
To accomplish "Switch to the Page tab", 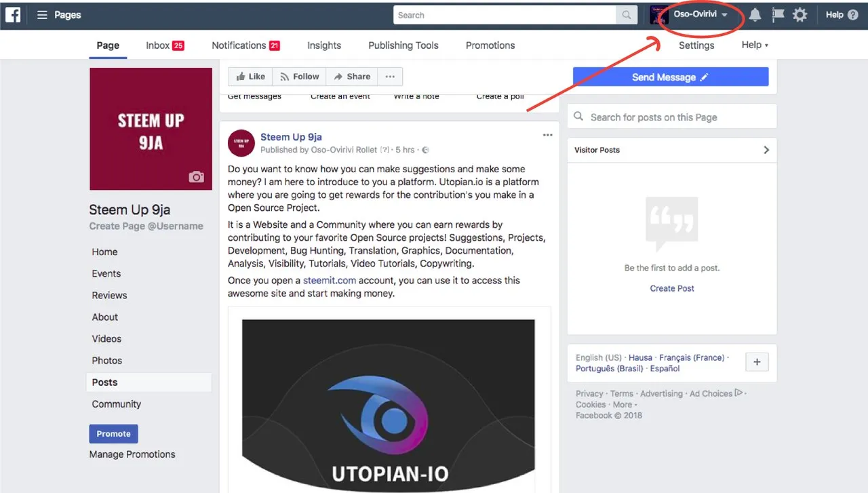I will [x=108, y=45].
